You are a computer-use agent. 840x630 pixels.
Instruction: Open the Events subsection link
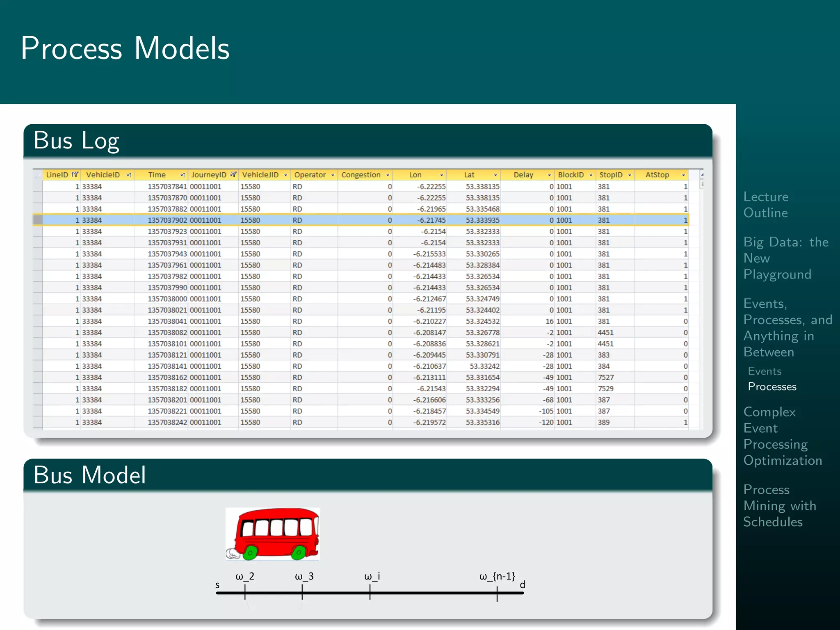click(x=765, y=371)
